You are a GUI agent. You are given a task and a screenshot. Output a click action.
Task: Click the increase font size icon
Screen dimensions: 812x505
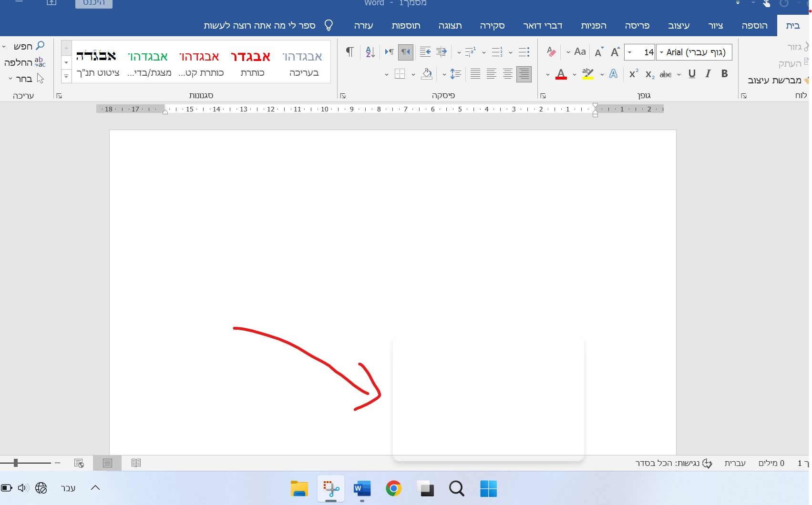tap(615, 52)
